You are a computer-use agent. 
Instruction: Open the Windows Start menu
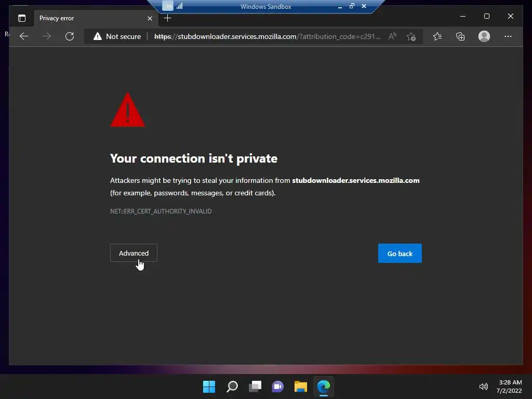(x=209, y=387)
